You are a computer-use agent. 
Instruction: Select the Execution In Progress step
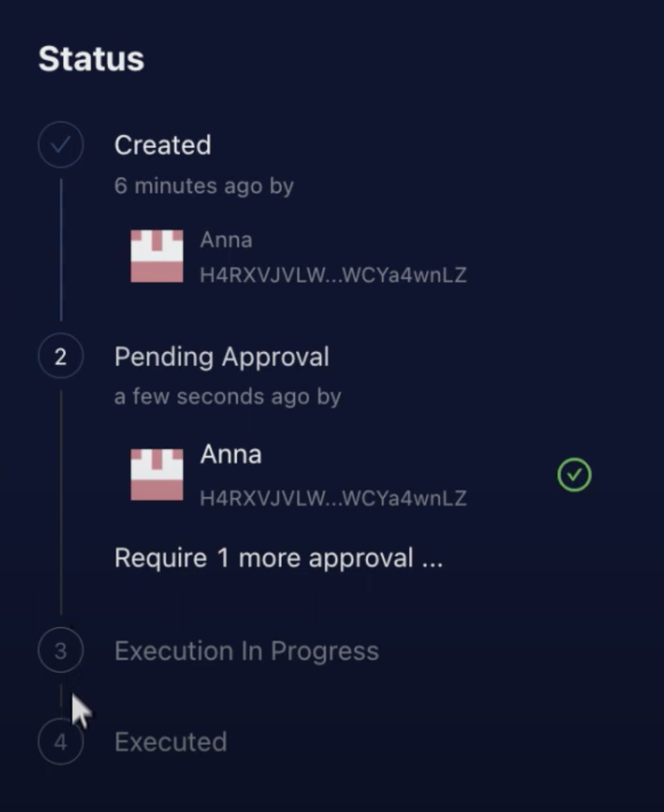coord(246,651)
